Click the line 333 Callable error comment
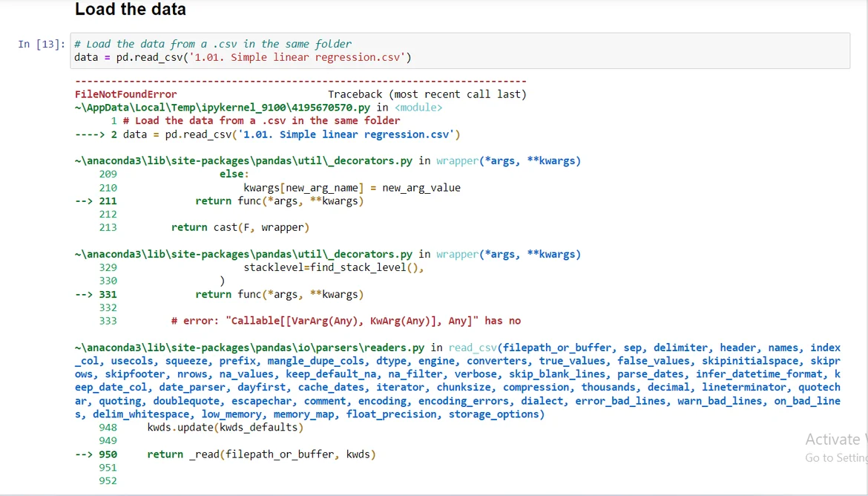Screen dimensions: 868x496 pos(346,321)
